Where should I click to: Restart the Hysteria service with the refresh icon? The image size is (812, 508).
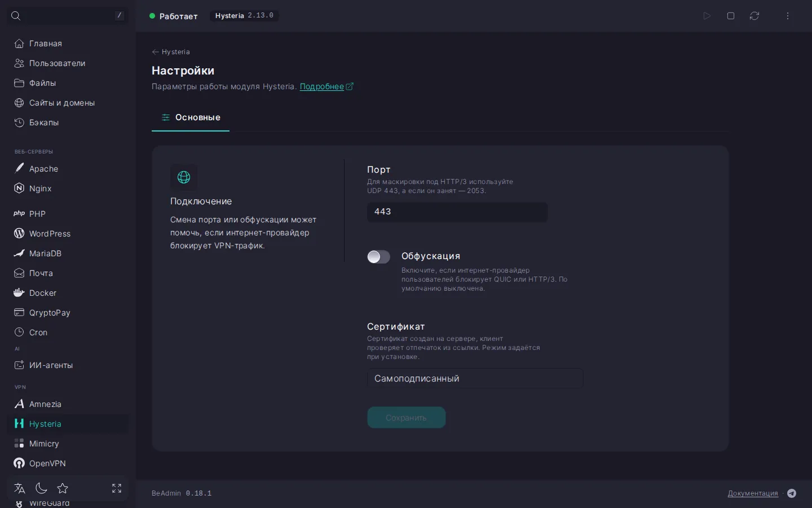pyautogui.click(x=754, y=16)
